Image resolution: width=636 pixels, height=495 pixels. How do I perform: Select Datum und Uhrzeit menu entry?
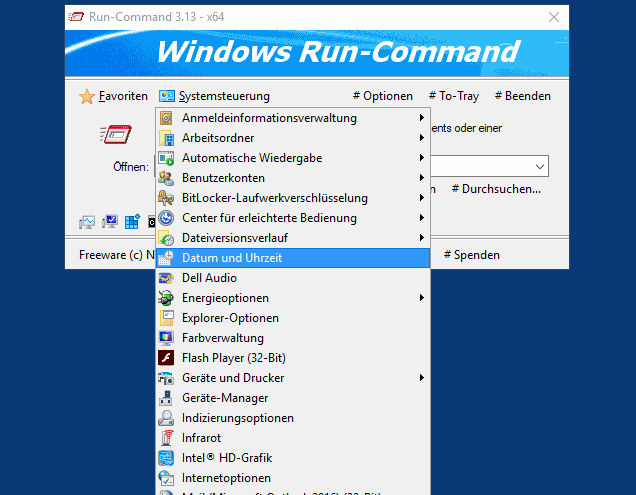coord(293,258)
